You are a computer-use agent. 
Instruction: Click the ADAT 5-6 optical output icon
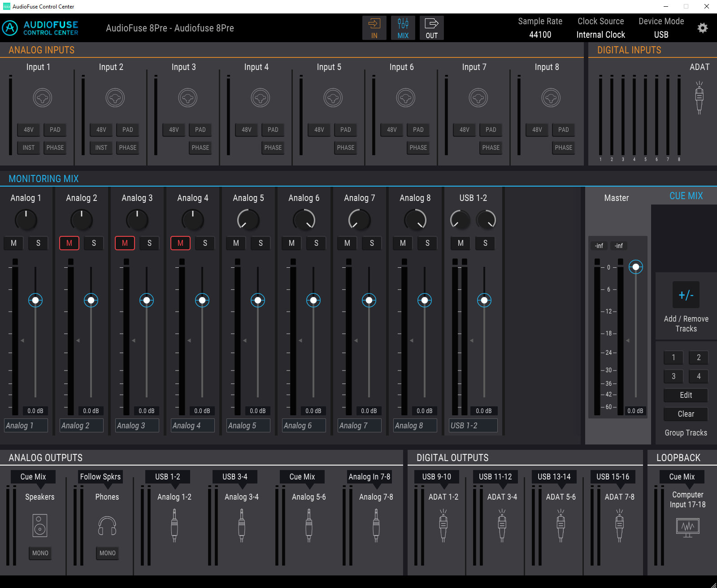561,526
